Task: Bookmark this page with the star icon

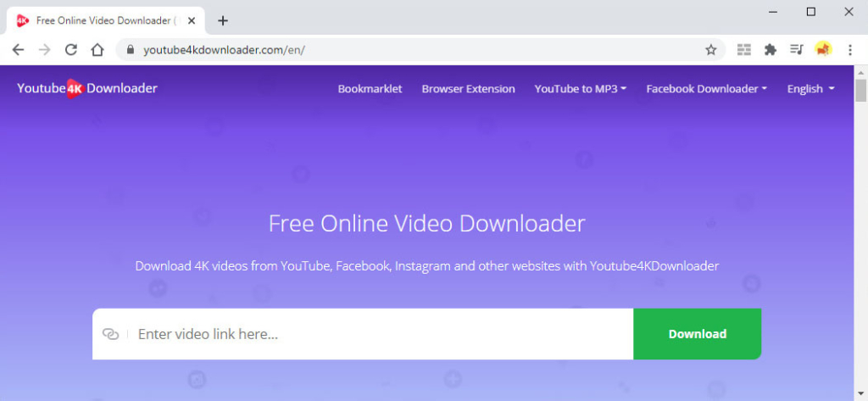Action: click(x=711, y=50)
